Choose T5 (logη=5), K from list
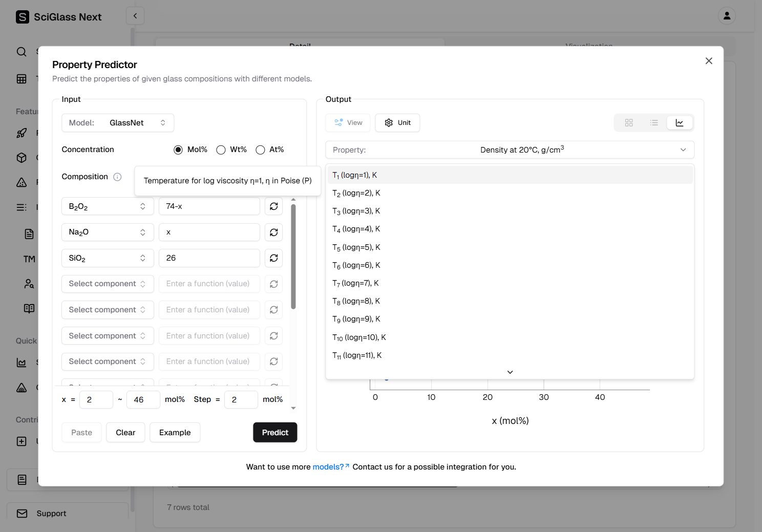The width and height of the screenshot is (762, 532). (x=356, y=247)
